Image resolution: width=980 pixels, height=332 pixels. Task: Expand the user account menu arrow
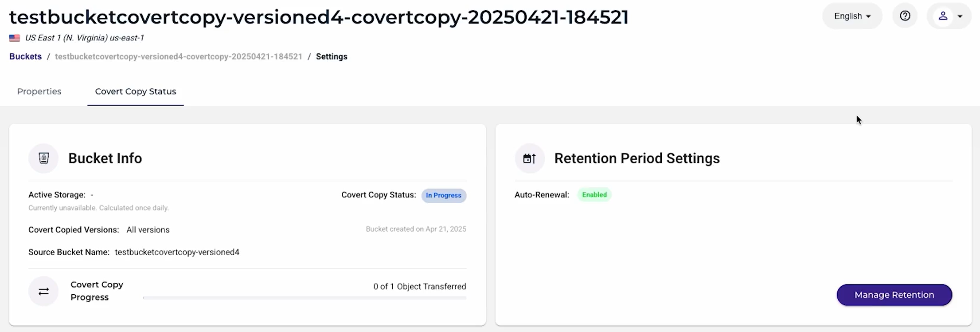(x=960, y=16)
